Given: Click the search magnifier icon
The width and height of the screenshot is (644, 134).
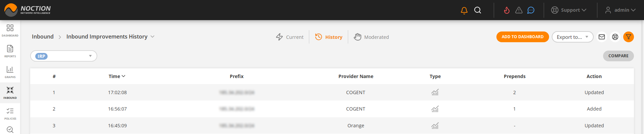Looking at the screenshot, I should pyautogui.click(x=478, y=10).
